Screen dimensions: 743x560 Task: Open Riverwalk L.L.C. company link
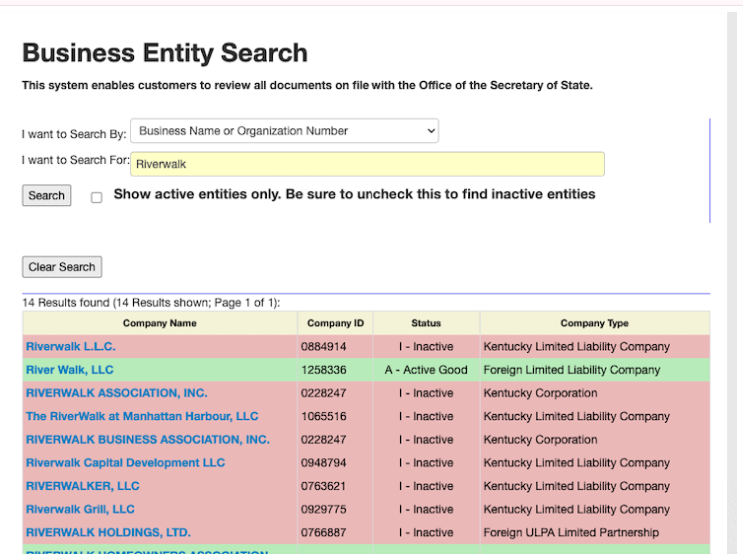(71, 347)
